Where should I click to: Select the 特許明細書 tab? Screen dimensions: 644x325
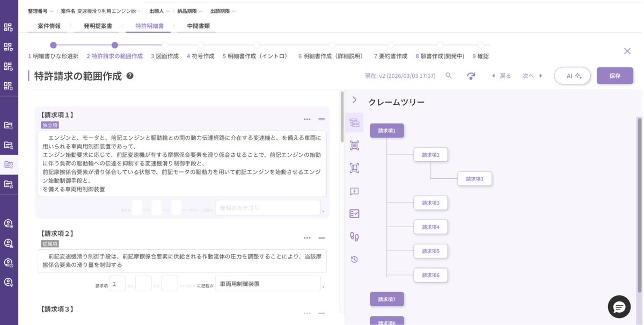[150, 26]
